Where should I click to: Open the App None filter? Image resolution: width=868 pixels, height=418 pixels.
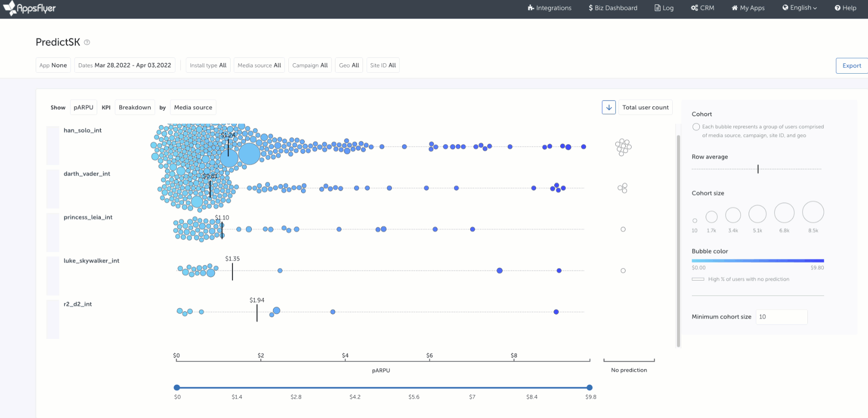click(x=53, y=65)
